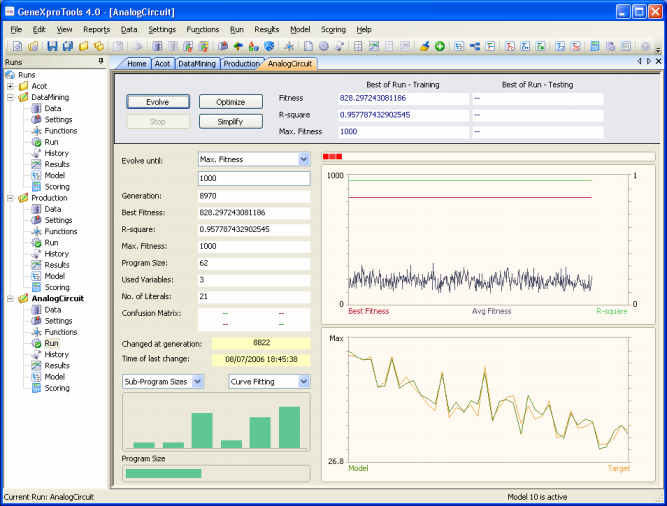The width and height of the screenshot is (667, 506).
Task: Open the Scoring menu
Action: (333, 29)
